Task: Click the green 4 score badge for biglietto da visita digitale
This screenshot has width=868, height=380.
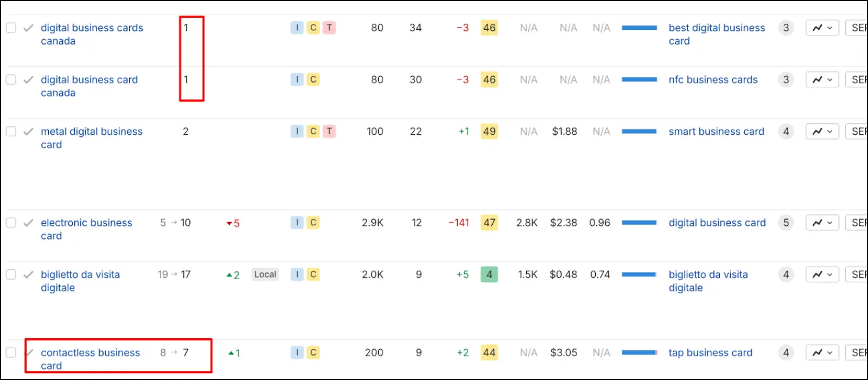Action: pos(489,274)
